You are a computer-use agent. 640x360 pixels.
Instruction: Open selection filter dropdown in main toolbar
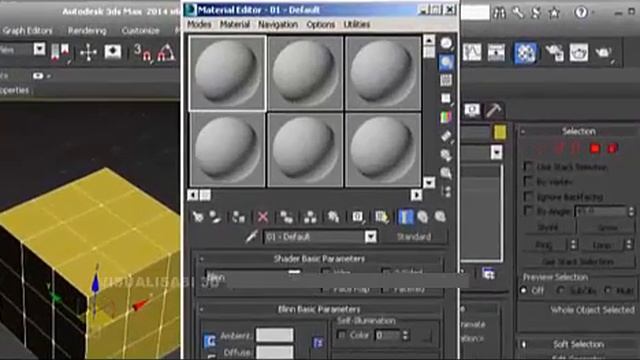(x=40, y=49)
